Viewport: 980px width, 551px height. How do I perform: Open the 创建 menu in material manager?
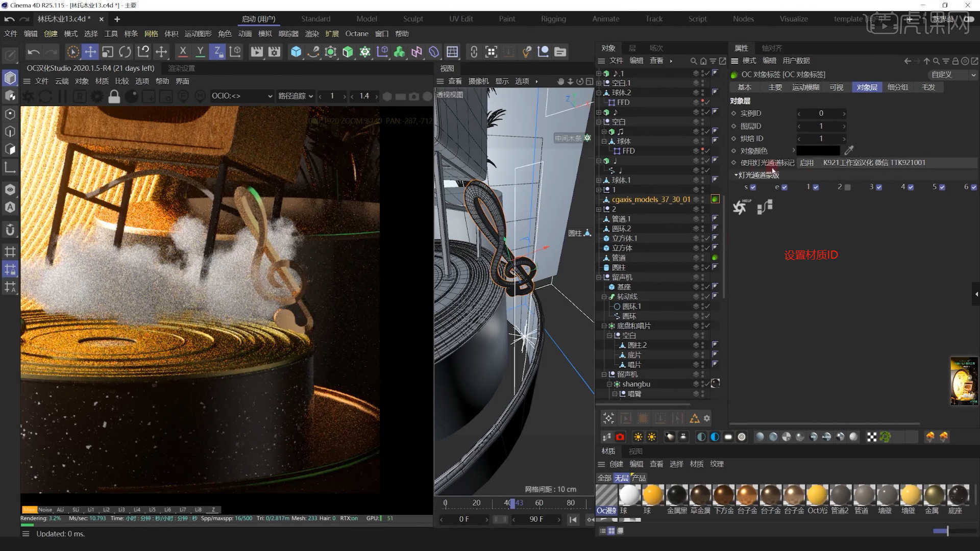pos(616,464)
